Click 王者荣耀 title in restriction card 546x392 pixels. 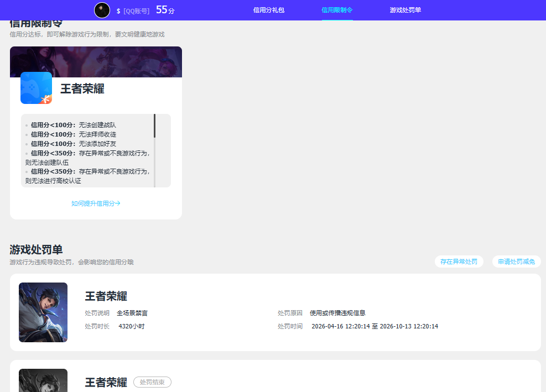coord(82,89)
